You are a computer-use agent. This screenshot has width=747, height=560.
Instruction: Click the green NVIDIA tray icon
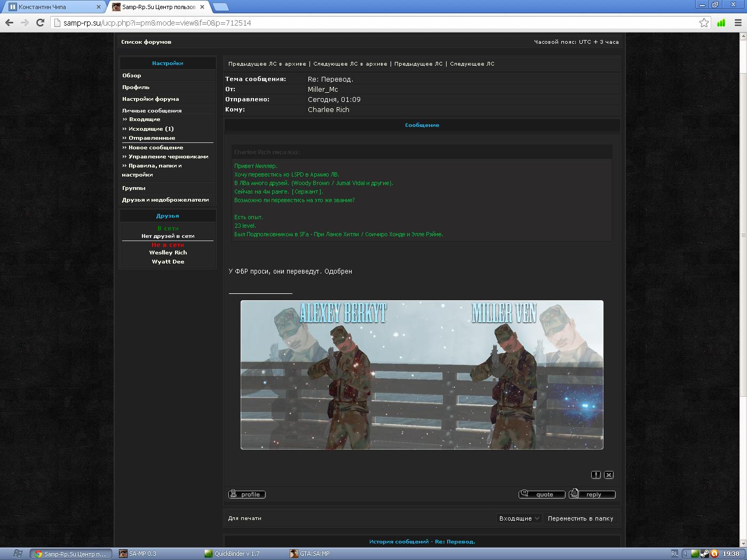coord(695,554)
